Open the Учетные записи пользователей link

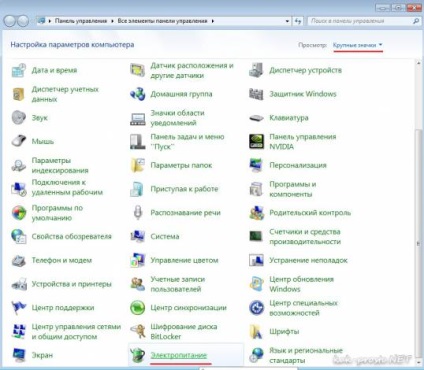point(178,284)
